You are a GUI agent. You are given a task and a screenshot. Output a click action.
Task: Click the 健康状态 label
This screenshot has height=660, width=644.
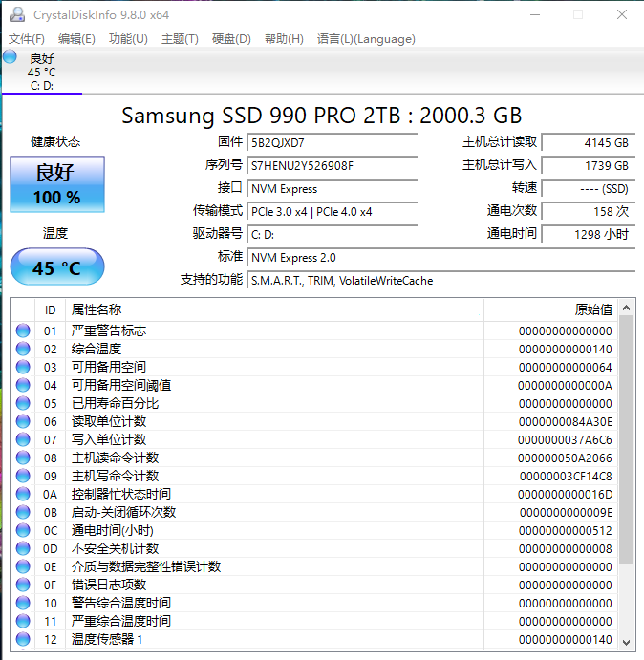(55, 142)
